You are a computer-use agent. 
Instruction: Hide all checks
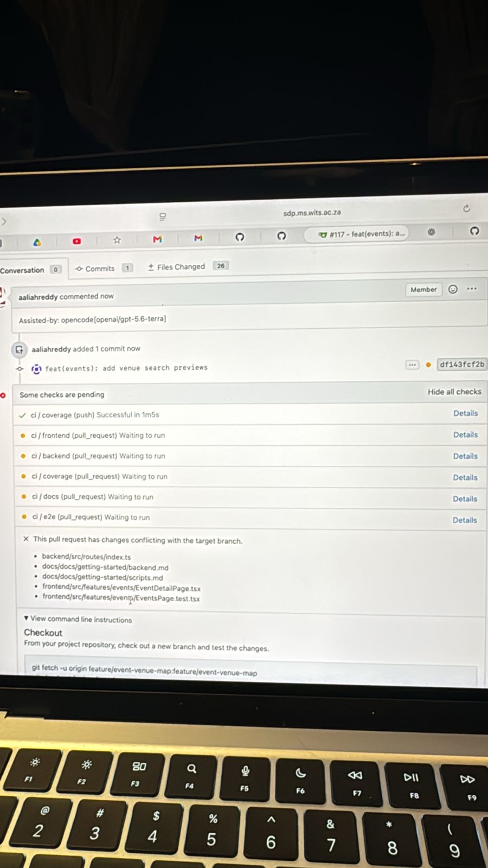[454, 392]
